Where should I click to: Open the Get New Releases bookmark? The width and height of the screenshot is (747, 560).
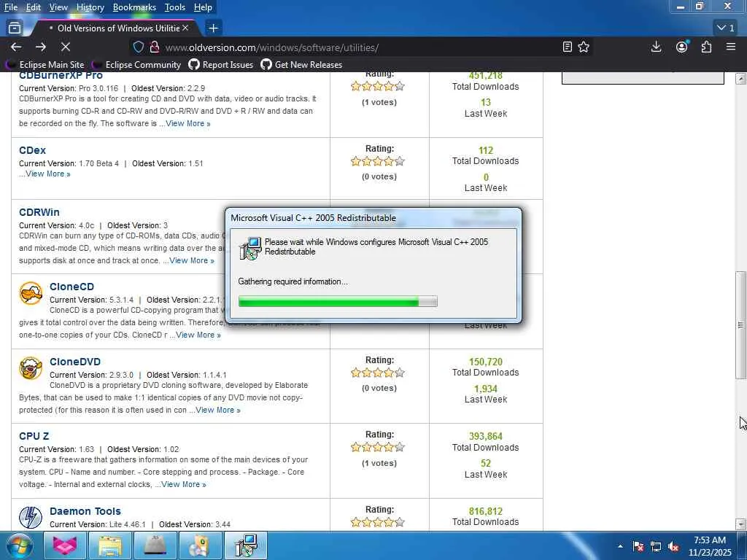point(301,64)
